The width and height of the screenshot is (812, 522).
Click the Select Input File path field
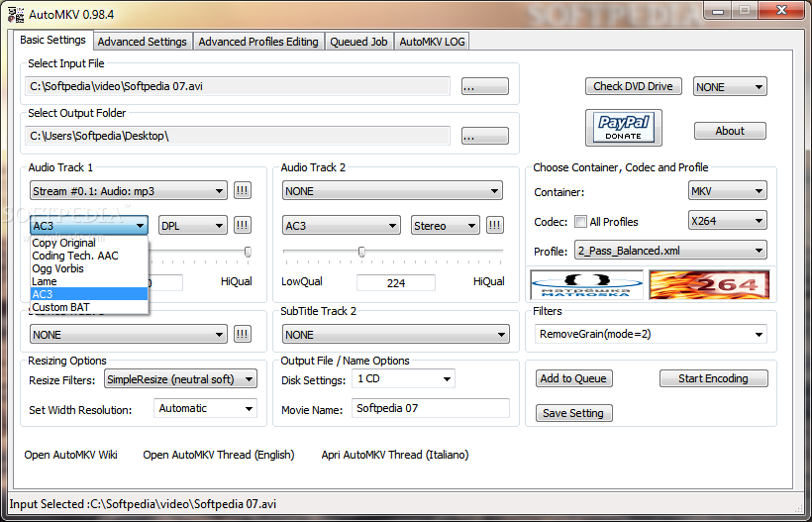(x=238, y=86)
